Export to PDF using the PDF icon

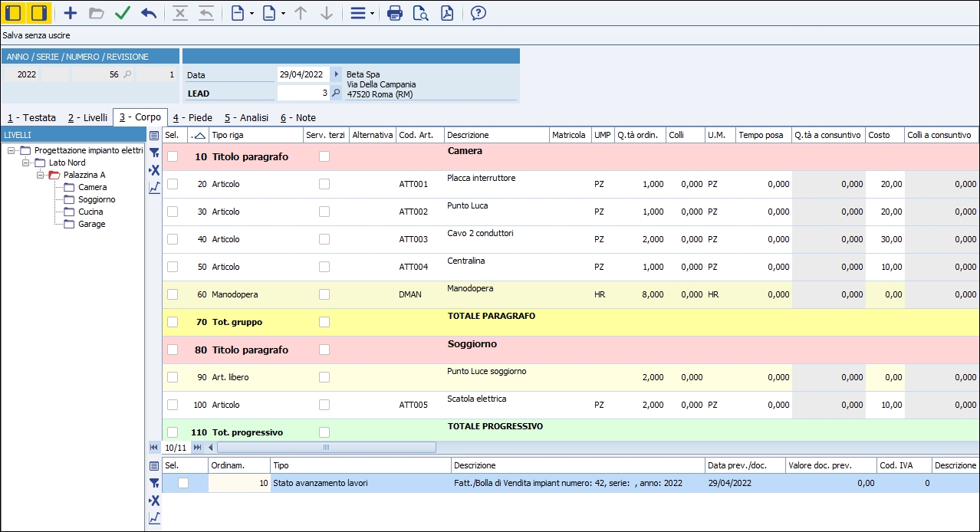tap(446, 13)
